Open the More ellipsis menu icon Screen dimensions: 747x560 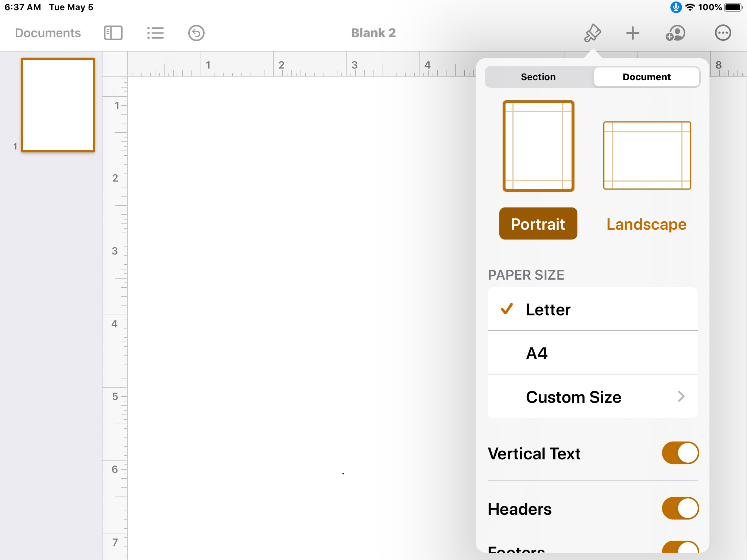click(x=723, y=33)
